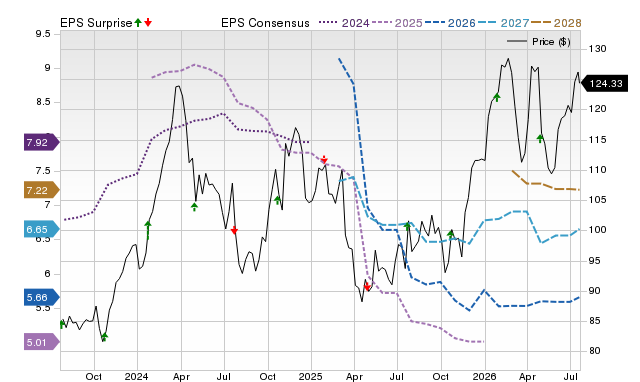Viewport: 640px width, 382px height.
Task: Click the 7.5 label on the EPS axis
Action: pyautogui.click(x=43, y=171)
